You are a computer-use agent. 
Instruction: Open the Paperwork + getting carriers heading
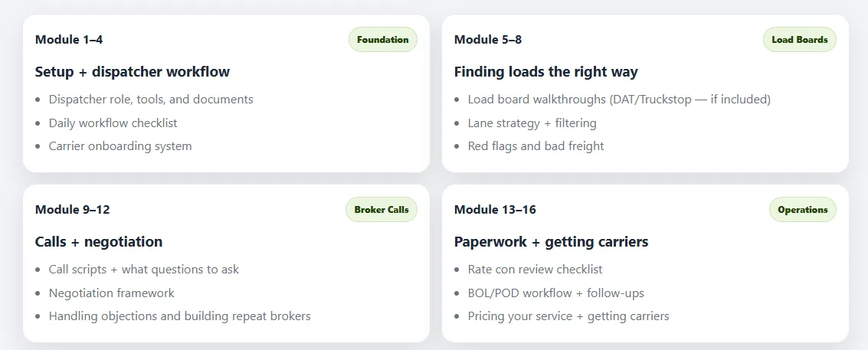coord(551,242)
